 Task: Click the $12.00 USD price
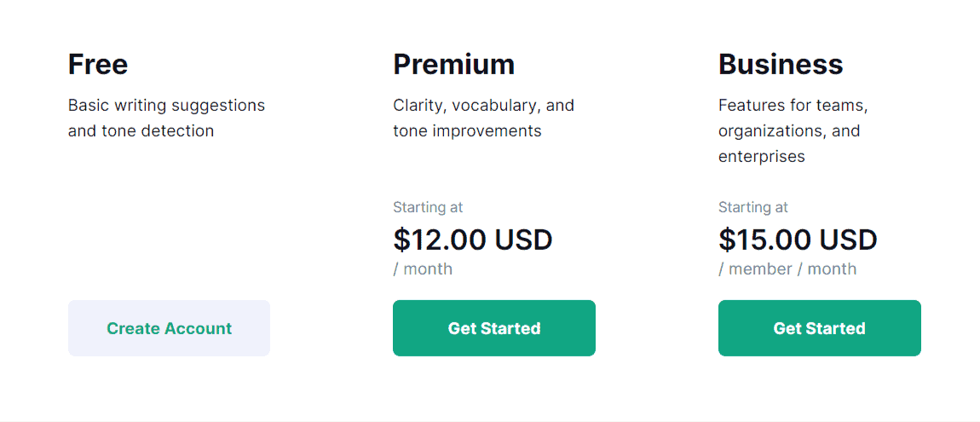coord(472,240)
